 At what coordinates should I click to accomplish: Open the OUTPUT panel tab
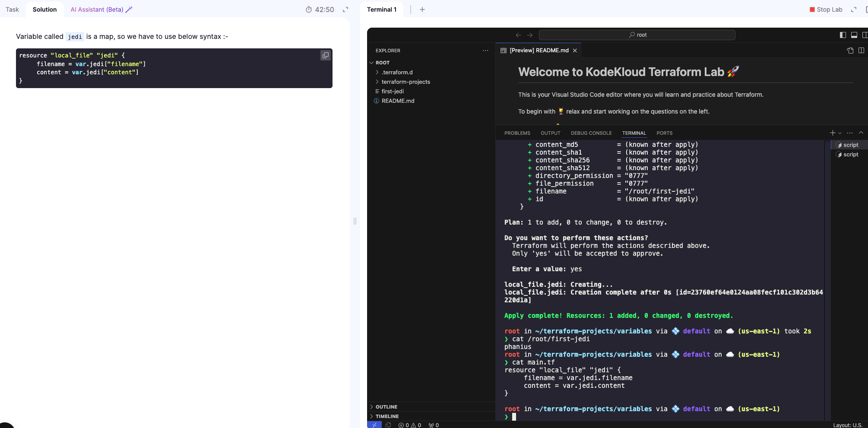(x=550, y=133)
